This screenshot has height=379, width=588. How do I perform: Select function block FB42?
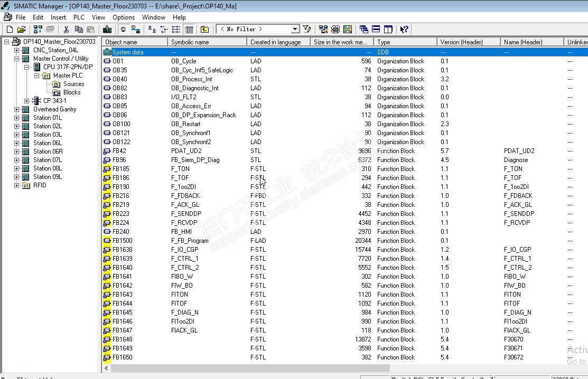[x=119, y=151]
